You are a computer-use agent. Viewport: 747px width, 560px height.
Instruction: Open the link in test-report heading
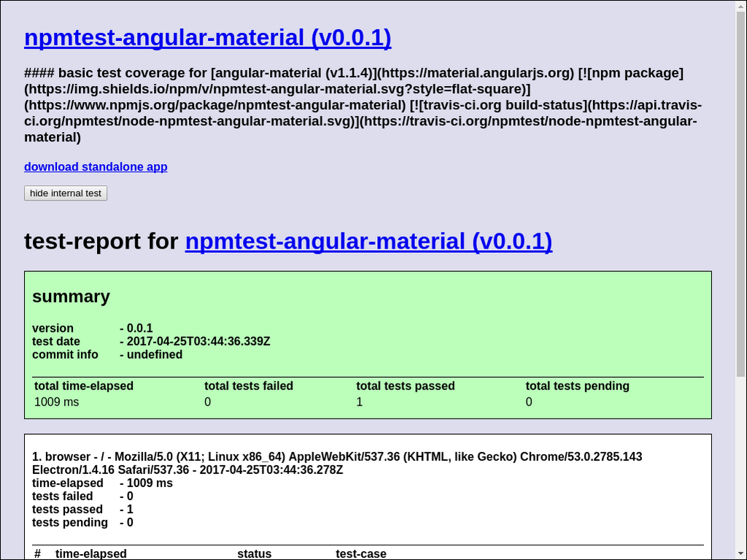click(x=368, y=241)
